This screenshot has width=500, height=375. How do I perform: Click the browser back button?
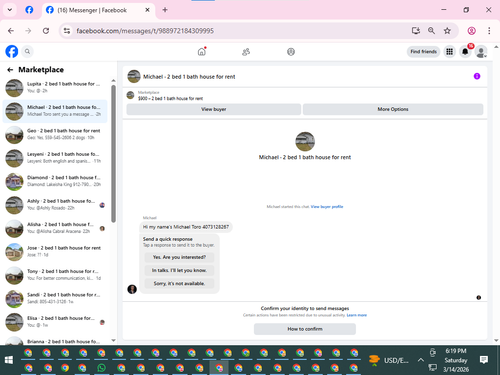pos(11,31)
